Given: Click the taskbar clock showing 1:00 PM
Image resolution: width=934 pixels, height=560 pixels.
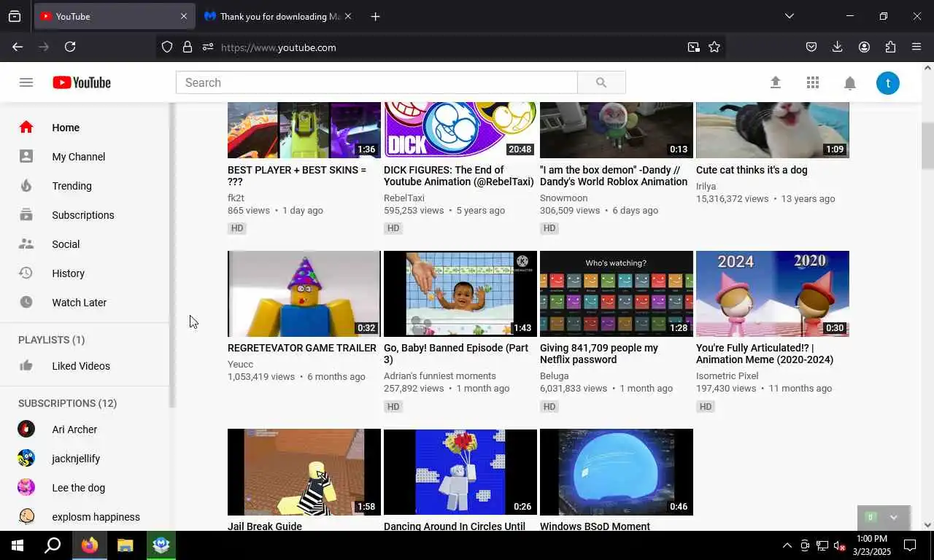Looking at the screenshot, I should (872, 545).
